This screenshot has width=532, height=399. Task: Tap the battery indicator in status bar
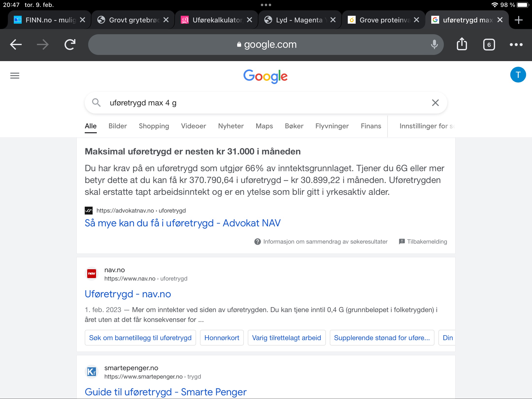click(523, 5)
